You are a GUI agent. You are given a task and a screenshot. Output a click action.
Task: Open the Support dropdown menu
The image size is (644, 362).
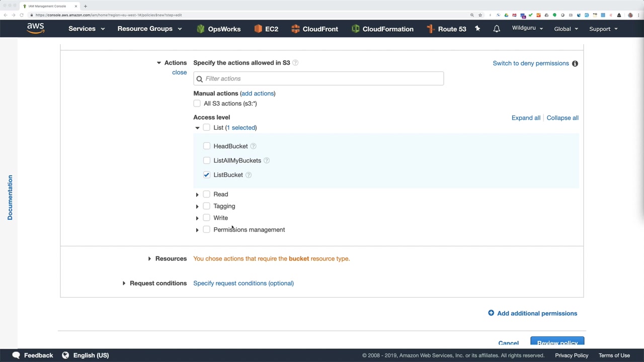tap(603, 29)
